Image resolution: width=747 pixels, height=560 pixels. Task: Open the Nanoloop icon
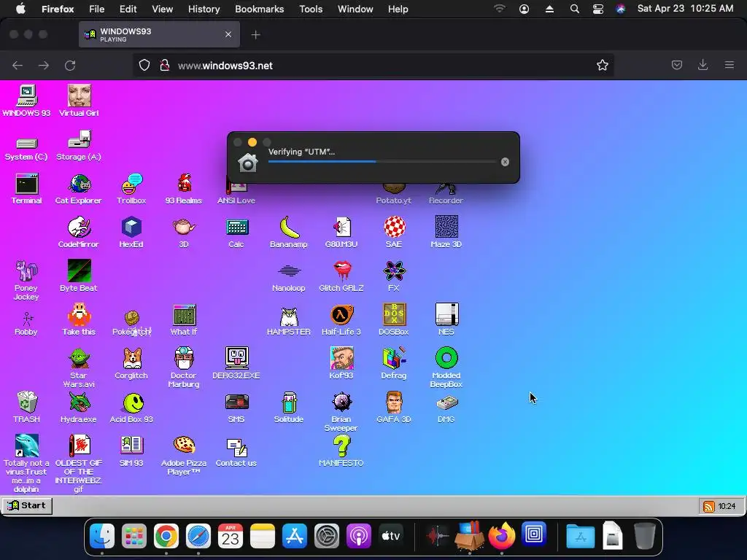tap(289, 271)
